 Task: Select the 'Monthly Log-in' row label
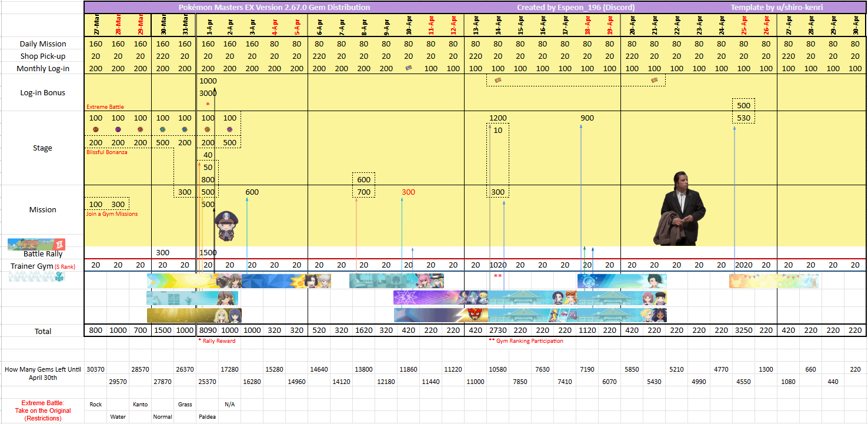click(x=43, y=69)
